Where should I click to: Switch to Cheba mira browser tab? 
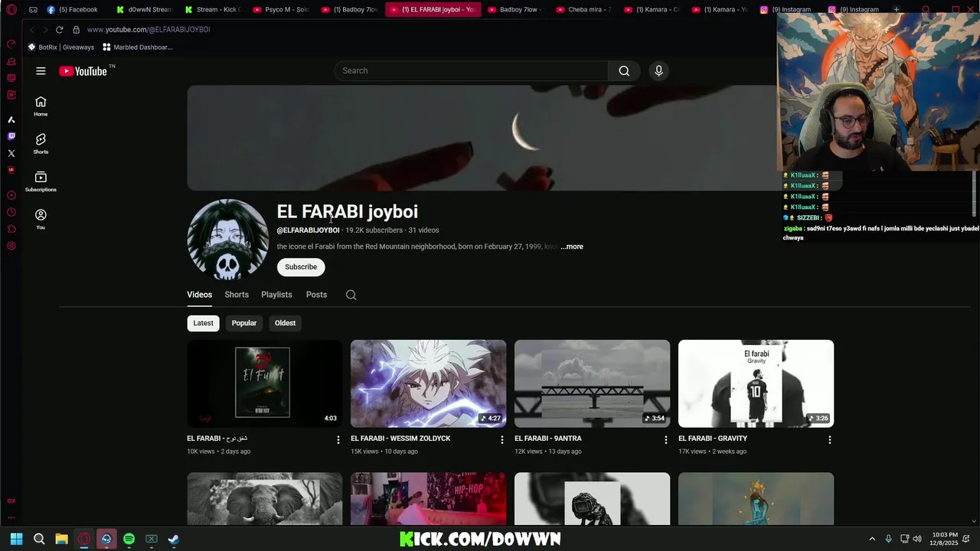583,10
